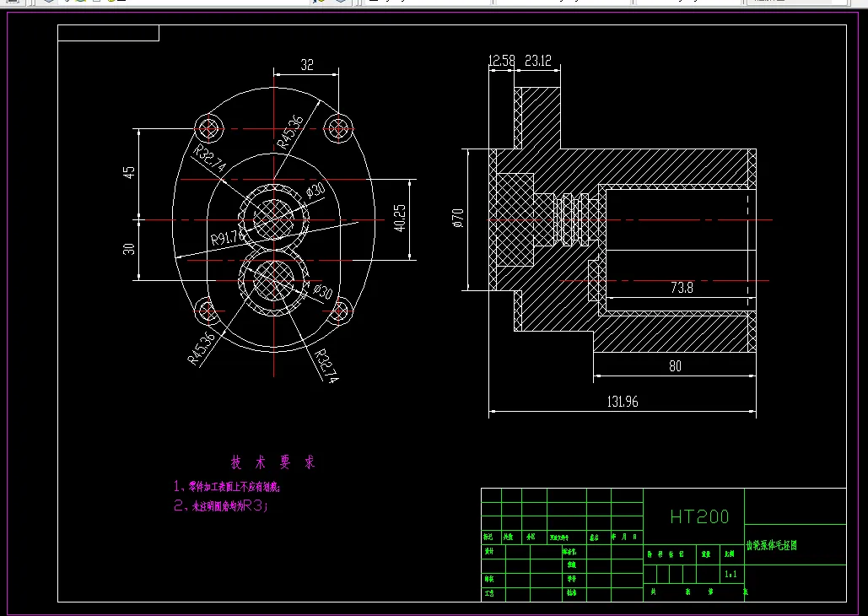This screenshot has width=868, height=616.
Task: Click the 12.58 dimension text
Action: (502, 61)
